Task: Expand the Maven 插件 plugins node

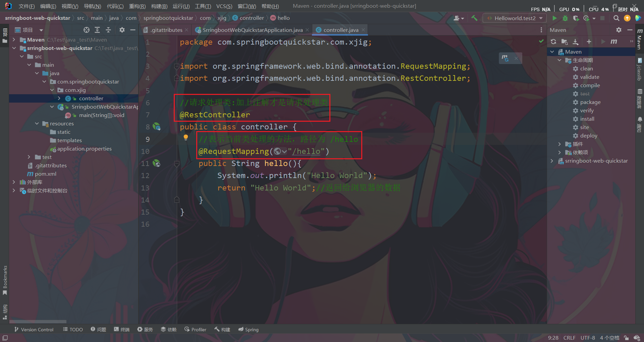Action: tap(559, 144)
